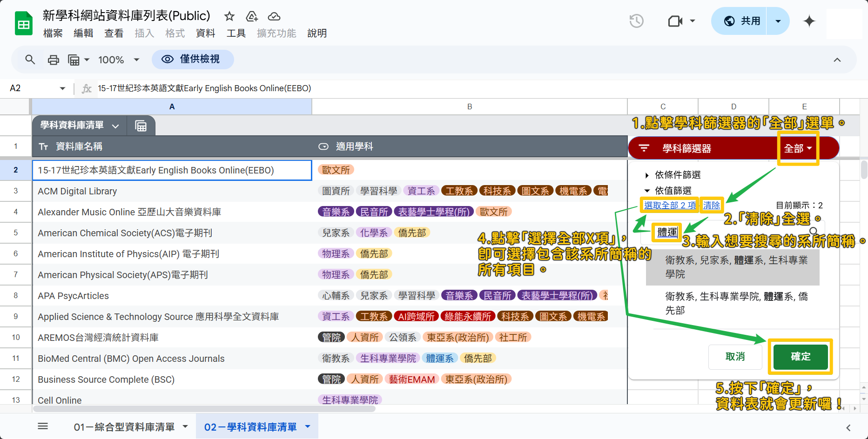This screenshot has width=868, height=439.
Task: Print the spreadsheet
Action: point(54,60)
